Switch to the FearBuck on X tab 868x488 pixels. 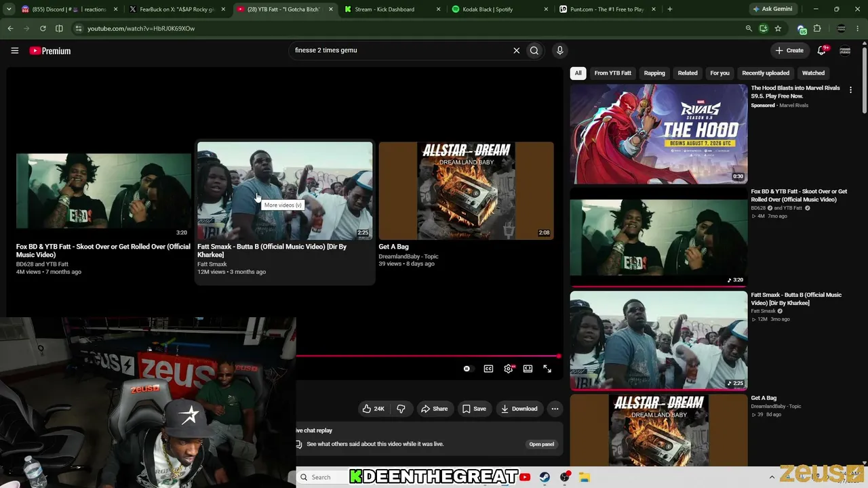178,9
